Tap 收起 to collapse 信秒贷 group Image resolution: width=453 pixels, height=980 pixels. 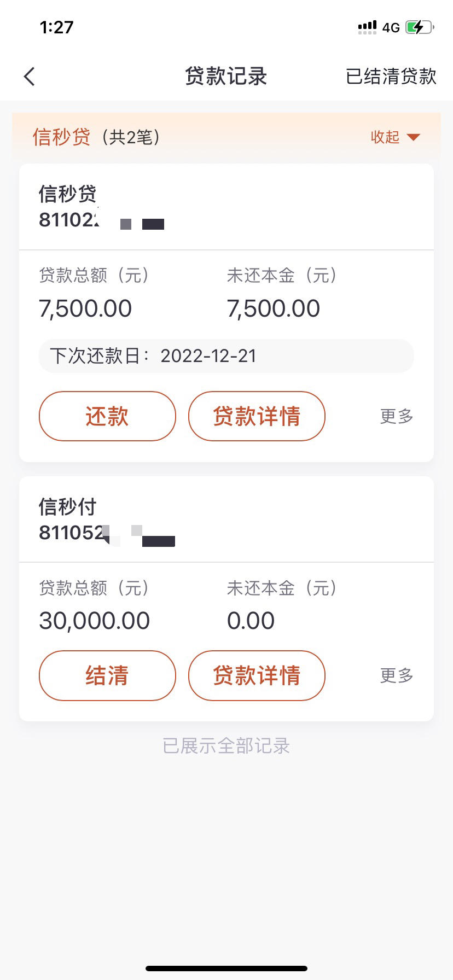coord(385,137)
